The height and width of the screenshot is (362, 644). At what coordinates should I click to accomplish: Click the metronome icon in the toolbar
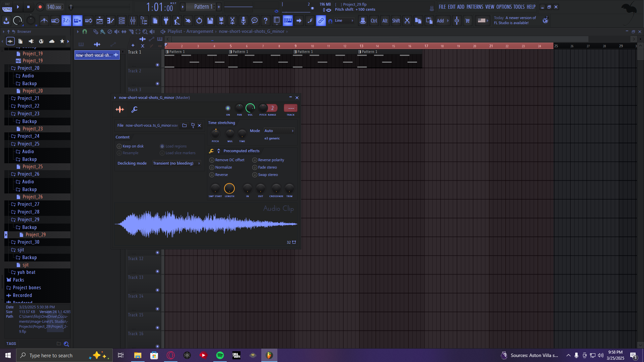(x=44, y=21)
